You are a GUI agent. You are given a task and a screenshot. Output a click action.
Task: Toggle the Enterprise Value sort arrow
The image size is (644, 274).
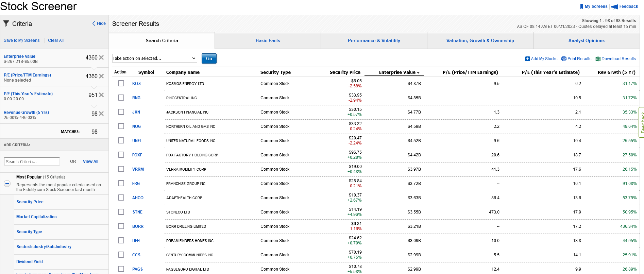(x=418, y=73)
